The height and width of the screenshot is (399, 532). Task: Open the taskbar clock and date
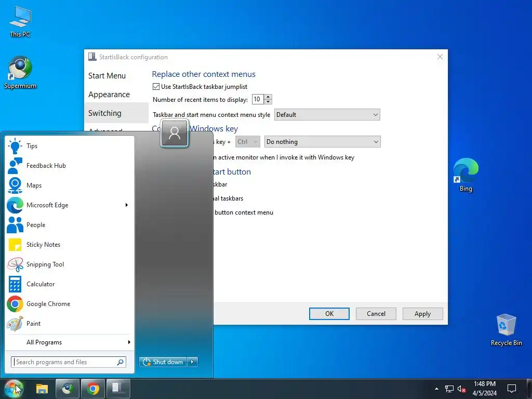tap(485, 389)
